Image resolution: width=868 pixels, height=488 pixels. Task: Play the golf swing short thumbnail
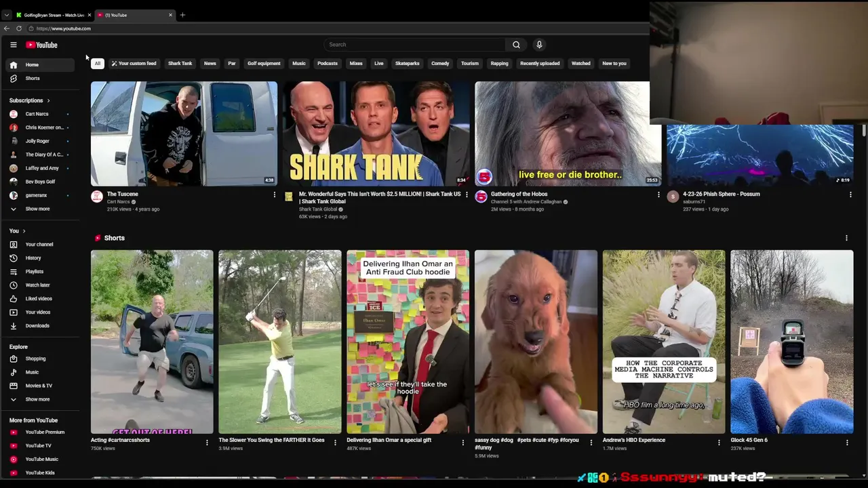pos(280,342)
